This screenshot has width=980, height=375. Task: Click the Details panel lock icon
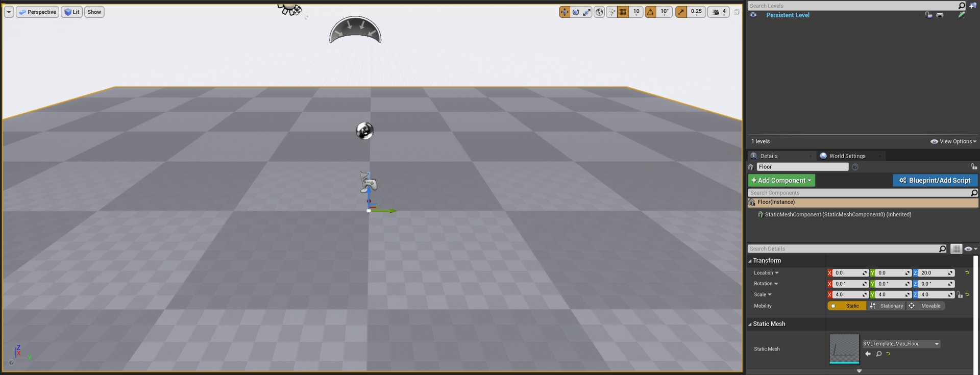pyautogui.click(x=974, y=167)
